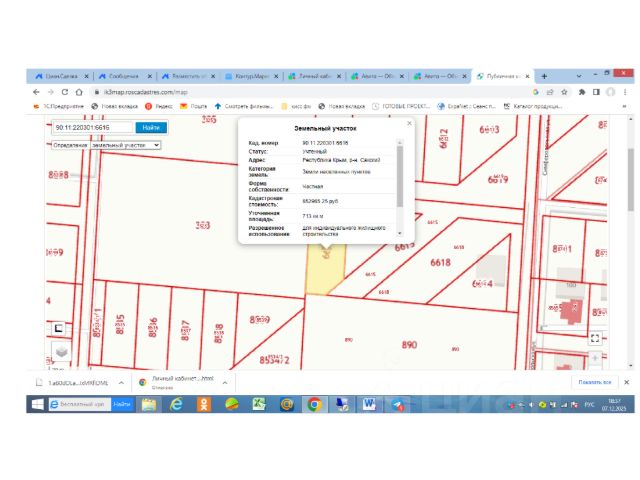Screen dimensions: 640x480
Task: Click the Google icon in the address bar
Action: coord(536,92)
